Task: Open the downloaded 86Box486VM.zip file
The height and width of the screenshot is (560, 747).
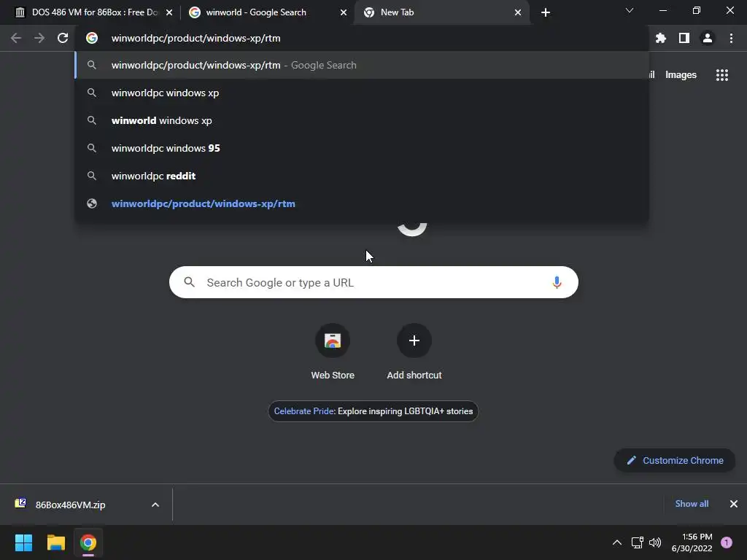Action: pos(71,505)
